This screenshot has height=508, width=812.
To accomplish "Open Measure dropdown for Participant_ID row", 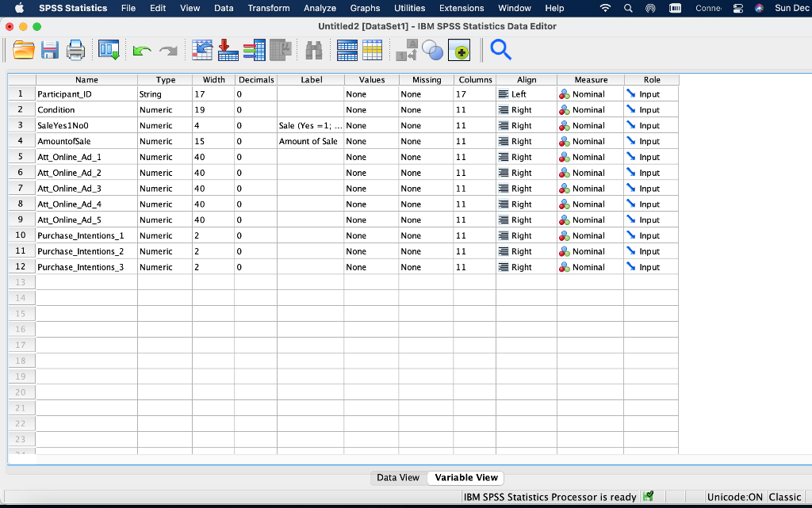I will (590, 94).
